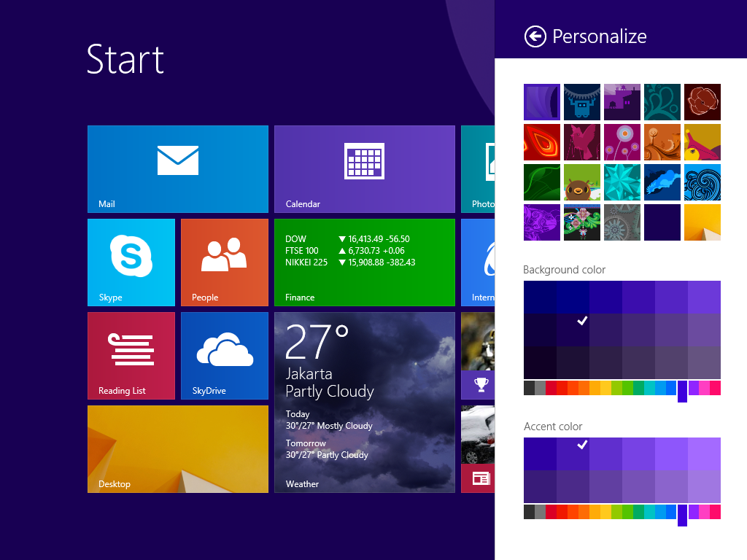This screenshot has width=747, height=560.
Task: Open the photo tile above the trophy
Action: tap(478, 341)
